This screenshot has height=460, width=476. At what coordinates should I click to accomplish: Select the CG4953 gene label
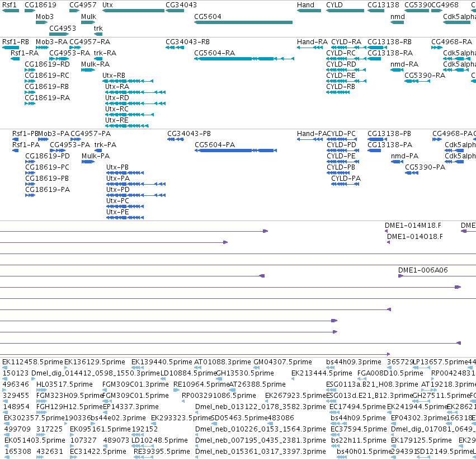point(63,28)
